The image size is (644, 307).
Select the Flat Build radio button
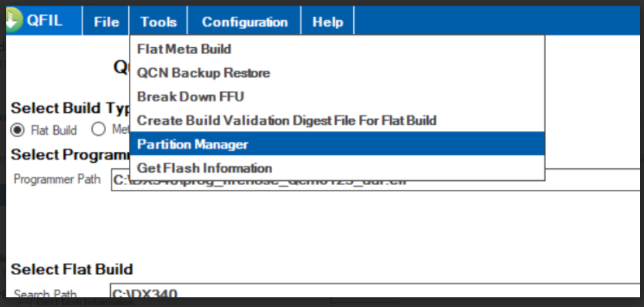click(17, 130)
